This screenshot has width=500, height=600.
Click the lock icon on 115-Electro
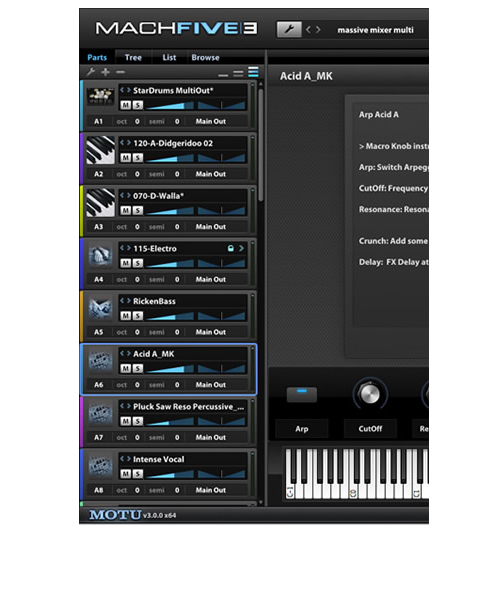pos(231,248)
